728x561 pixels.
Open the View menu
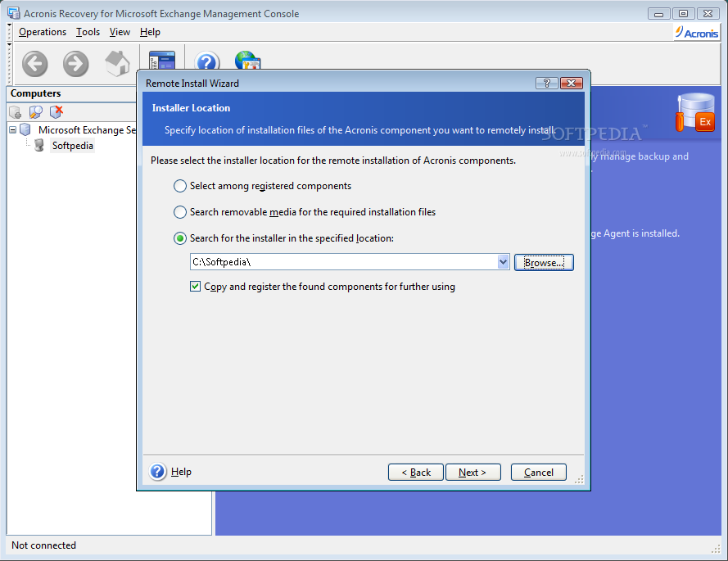pyautogui.click(x=120, y=32)
